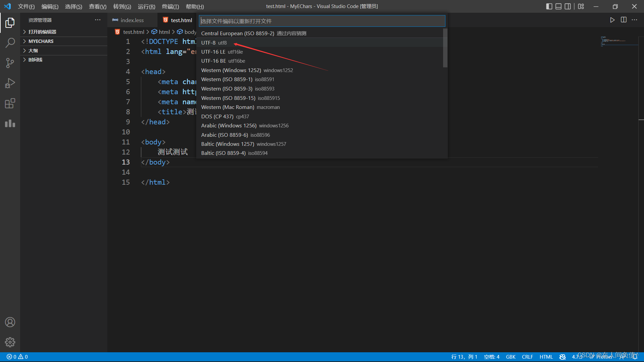This screenshot has width=644, height=362.
Task: Open the Accounts menu icon
Action: point(10,322)
